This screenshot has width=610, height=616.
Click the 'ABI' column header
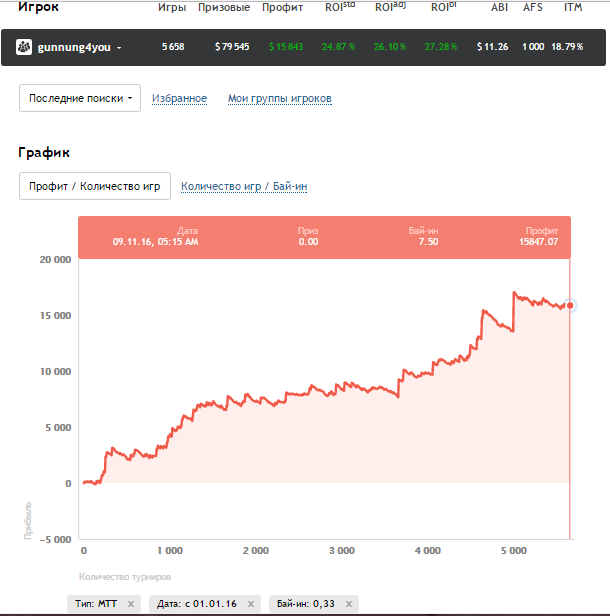coord(498,8)
